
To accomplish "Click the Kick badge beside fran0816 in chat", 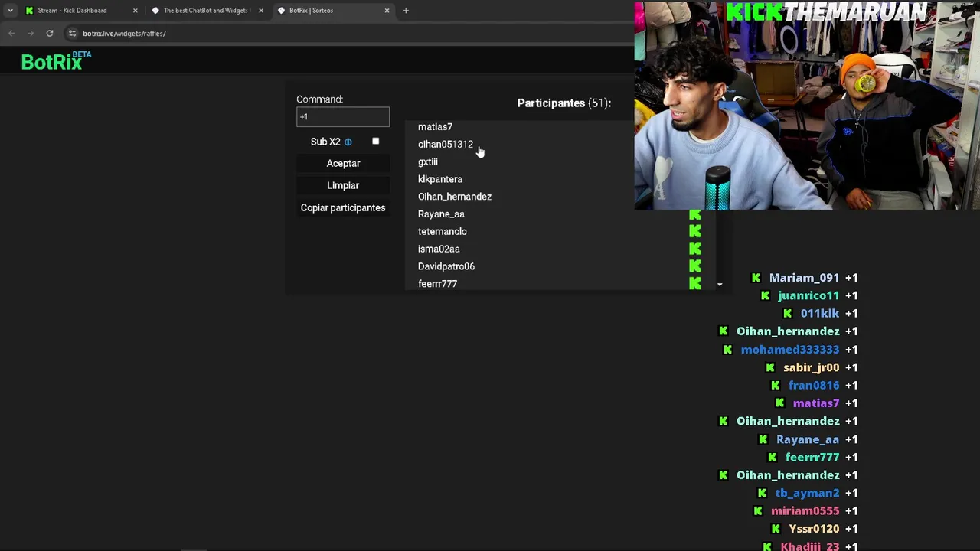I will pos(776,386).
